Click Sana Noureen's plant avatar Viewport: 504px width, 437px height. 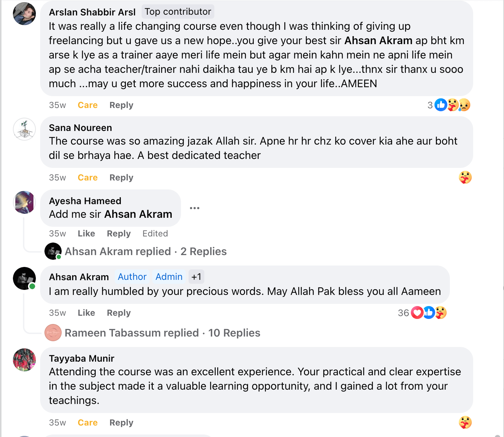coord(24,130)
